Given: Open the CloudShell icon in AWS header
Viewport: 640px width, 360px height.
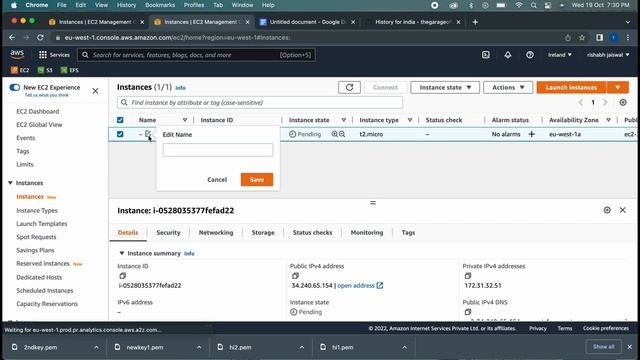Looking at the screenshot, I should click(x=486, y=55).
